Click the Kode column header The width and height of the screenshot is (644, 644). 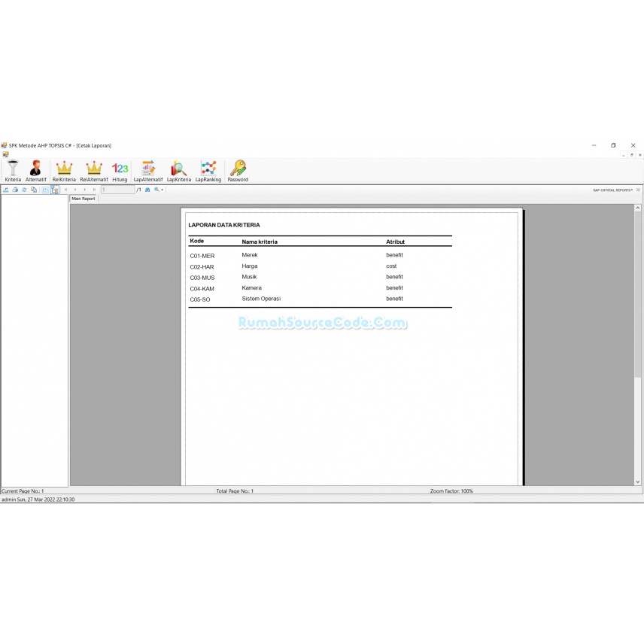(196, 241)
